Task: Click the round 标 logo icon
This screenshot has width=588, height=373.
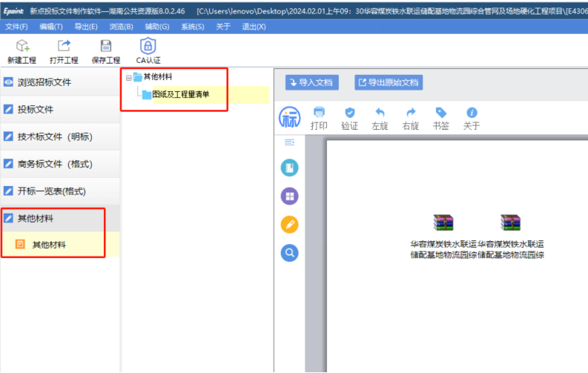Action: tap(289, 117)
